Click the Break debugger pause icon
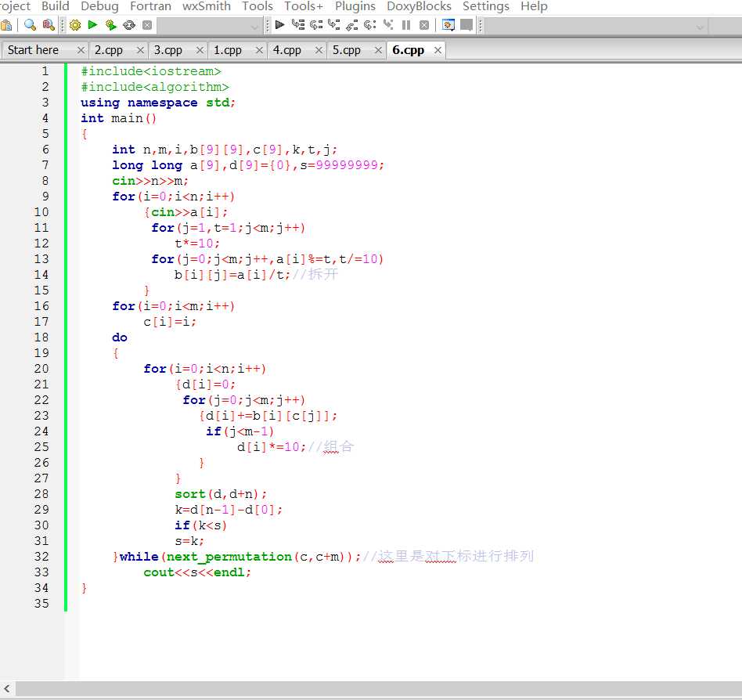 [x=406, y=25]
